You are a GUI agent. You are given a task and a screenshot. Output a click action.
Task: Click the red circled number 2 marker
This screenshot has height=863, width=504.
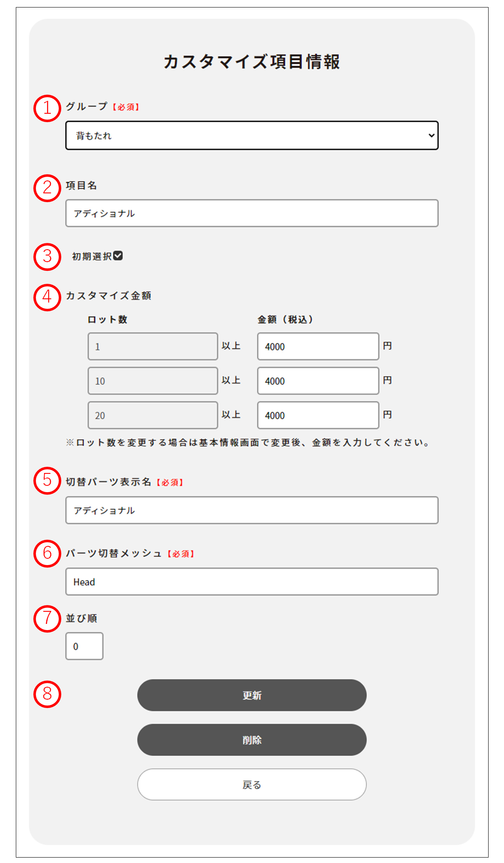click(x=47, y=188)
